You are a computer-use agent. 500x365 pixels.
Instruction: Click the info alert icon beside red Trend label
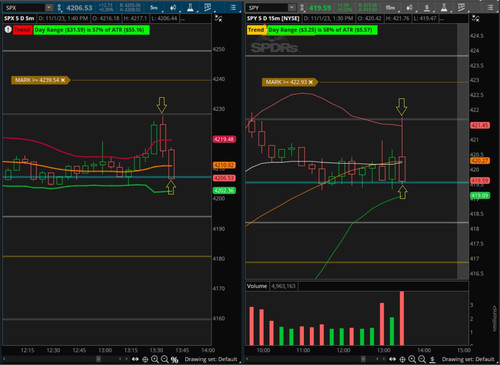[8, 30]
